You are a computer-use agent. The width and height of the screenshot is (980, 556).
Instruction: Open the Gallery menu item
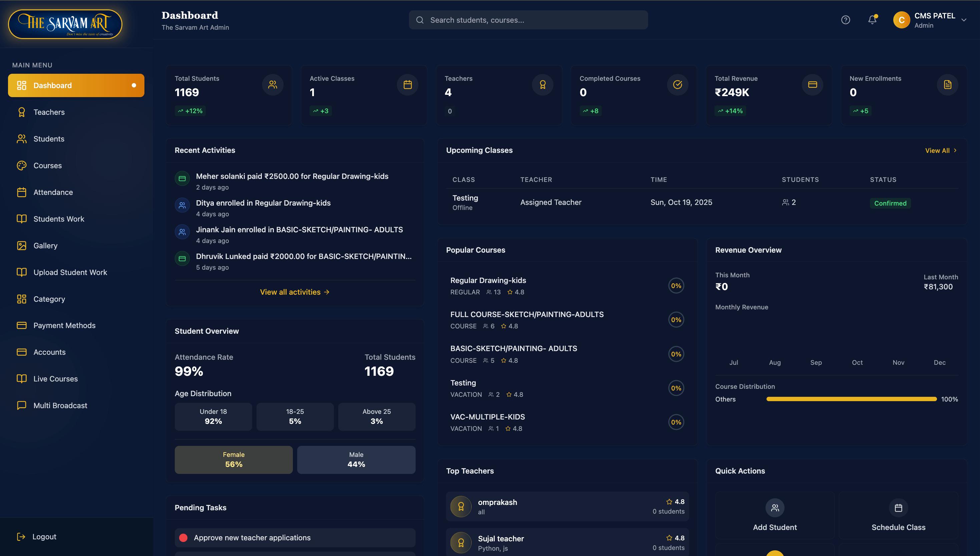click(45, 246)
